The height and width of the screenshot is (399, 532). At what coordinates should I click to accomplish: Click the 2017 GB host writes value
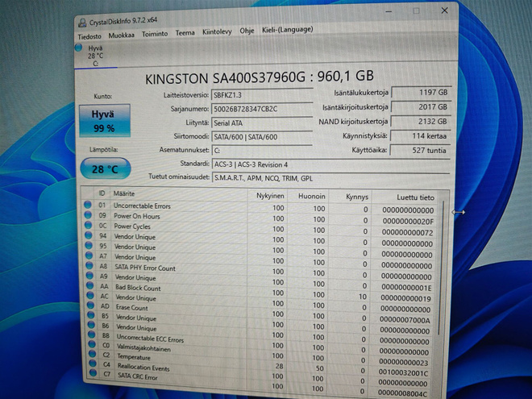[x=421, y=107]
